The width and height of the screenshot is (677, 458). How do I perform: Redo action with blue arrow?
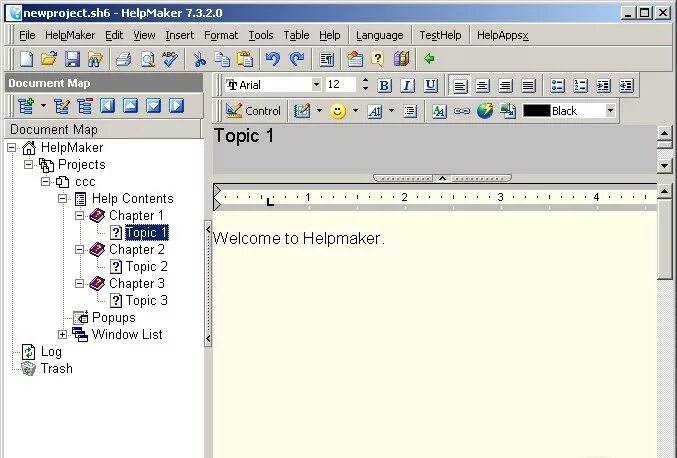tap(297, 59)
